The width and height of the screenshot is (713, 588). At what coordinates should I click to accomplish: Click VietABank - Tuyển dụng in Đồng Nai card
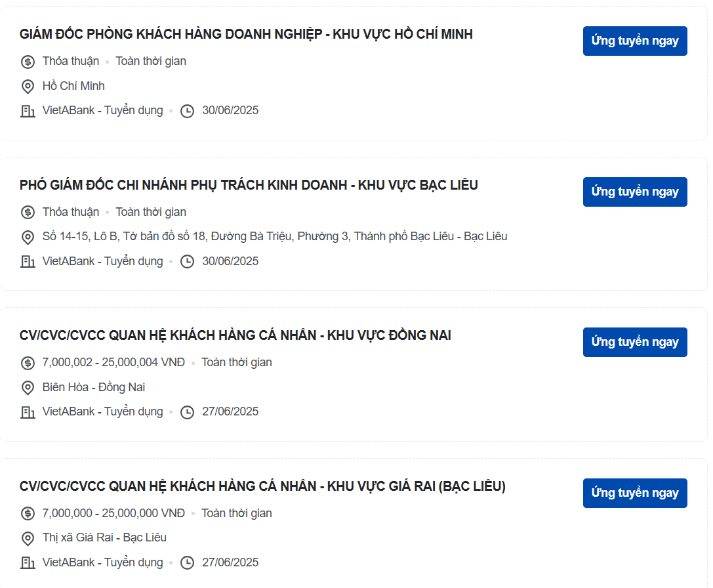(x=102, y=411)
